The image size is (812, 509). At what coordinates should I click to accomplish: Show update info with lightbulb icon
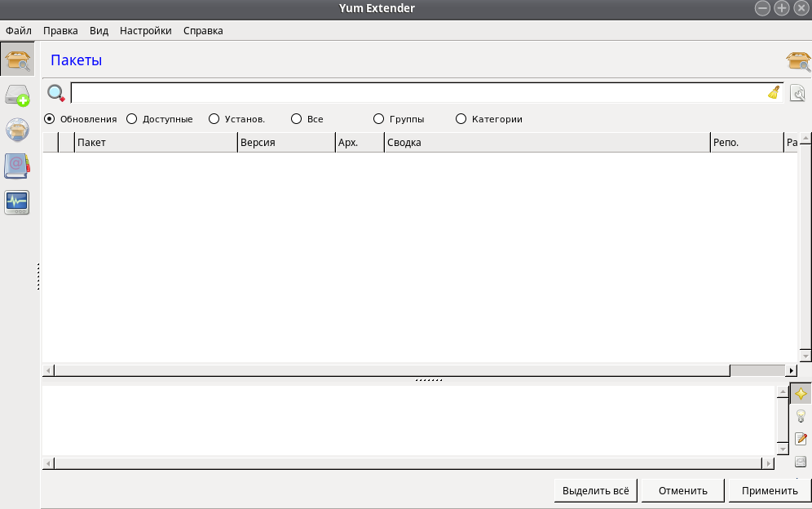[x=801, y=416]
